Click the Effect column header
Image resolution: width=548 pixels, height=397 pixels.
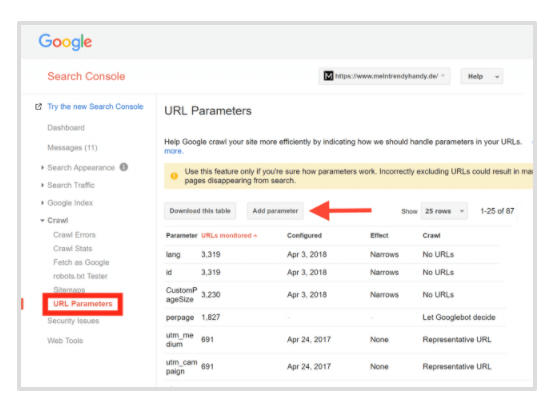(x=379, y=236)
